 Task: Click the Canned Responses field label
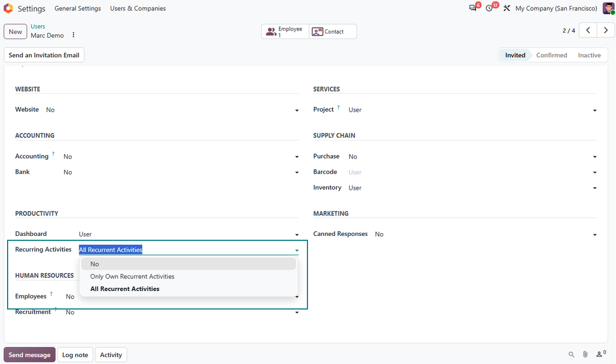pos(340,234)
